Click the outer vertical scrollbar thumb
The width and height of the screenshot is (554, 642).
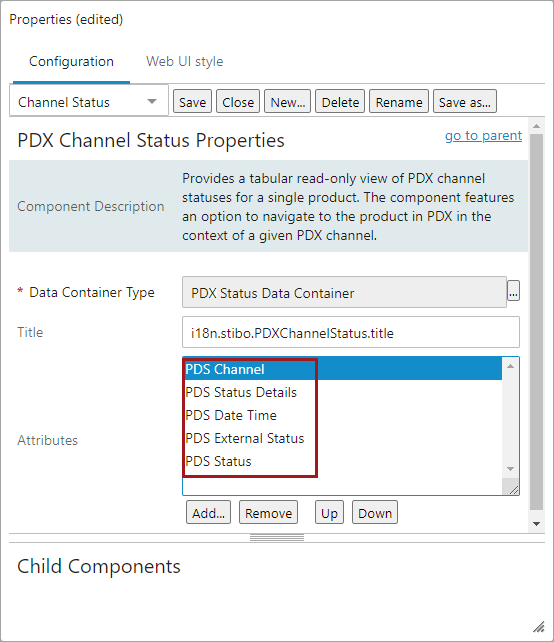click(x=536, y=322)
